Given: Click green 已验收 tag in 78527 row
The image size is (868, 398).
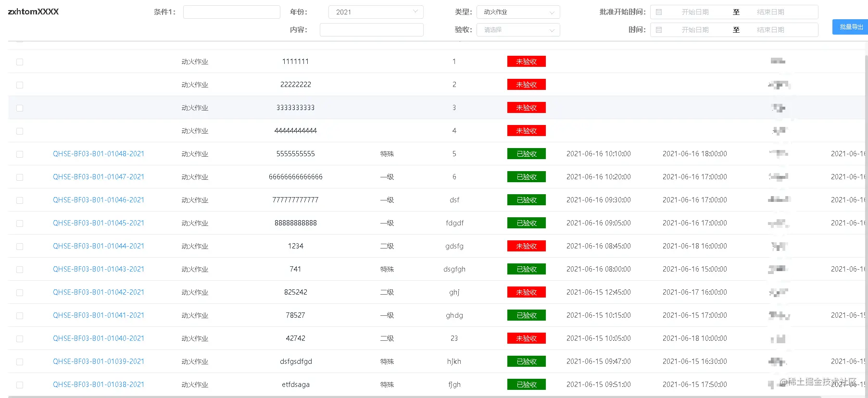Looking at the screenshot, I should pyautogui.click(x=527, y=315).
